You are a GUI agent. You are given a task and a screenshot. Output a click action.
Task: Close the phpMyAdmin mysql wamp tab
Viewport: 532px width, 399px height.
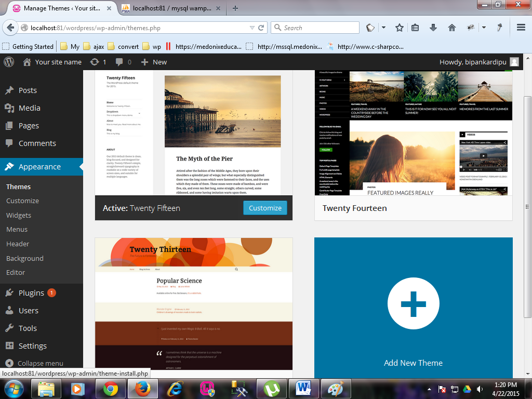(218, 8)
